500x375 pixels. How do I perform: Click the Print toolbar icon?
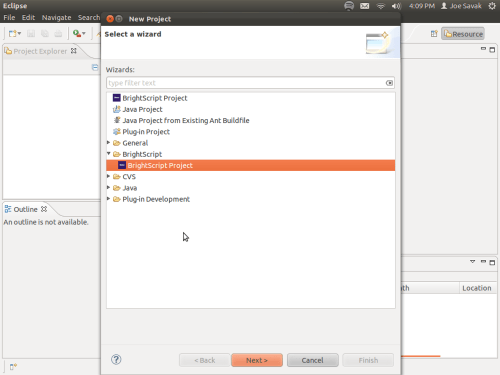pyautogui.click(x=58, y=33)
